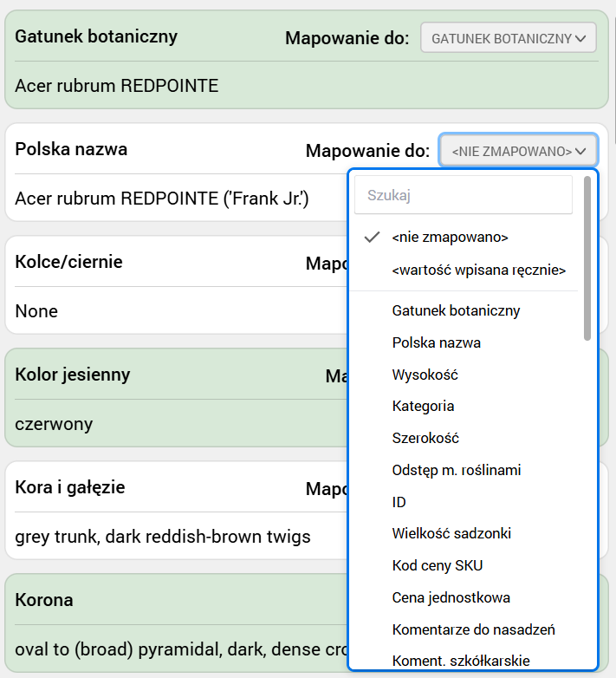The width and height of the screenshot is (616, 678).
Task: Collapse the Polska nazwa mapping dropdown
Action: [518, 151]
